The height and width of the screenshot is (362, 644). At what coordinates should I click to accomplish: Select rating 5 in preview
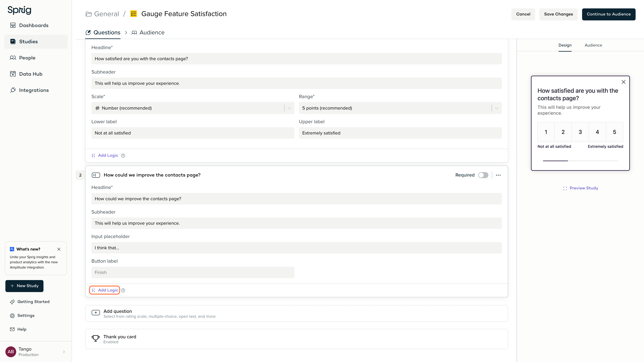point(614,132)
